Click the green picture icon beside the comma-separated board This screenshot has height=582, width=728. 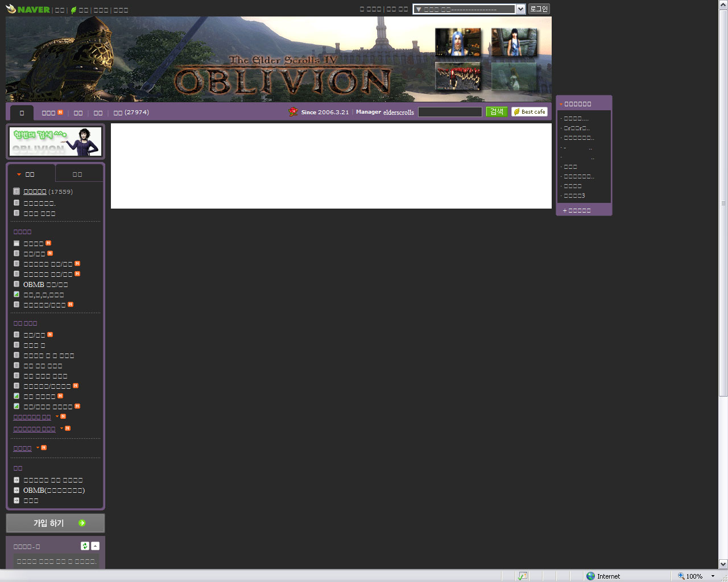point(16,294)
